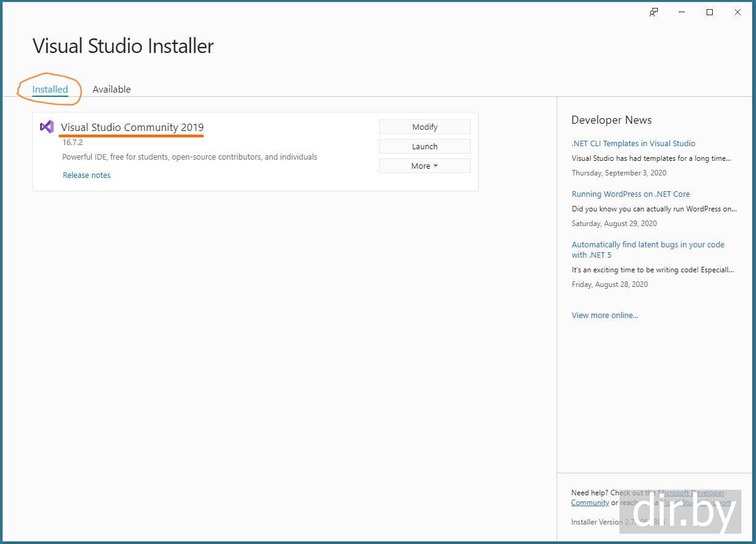Image resolution: width=756 pixels, height=544 pixels.
Task: Click 'Visual Studio Community 2019' product title
Action: pyautogui.click(x=132, y=127)
